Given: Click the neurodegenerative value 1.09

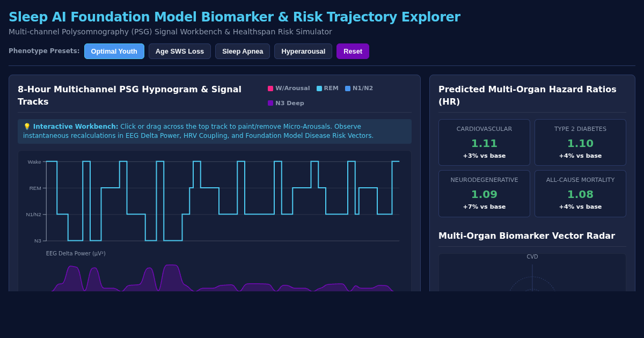Looking at the screenshot, I should click(484, 195).
